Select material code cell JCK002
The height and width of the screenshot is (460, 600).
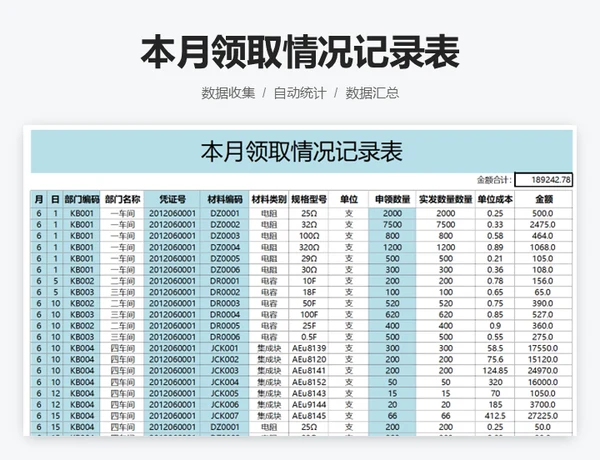pos(225,359)
